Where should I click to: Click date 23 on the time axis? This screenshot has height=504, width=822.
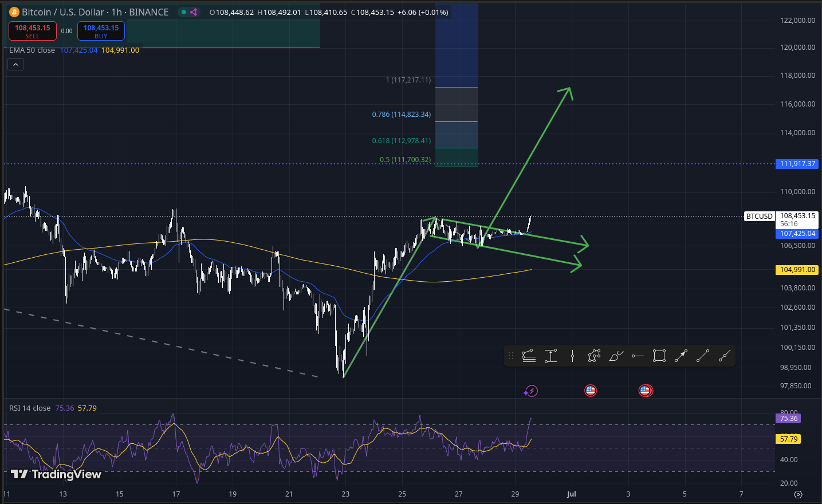345,494
